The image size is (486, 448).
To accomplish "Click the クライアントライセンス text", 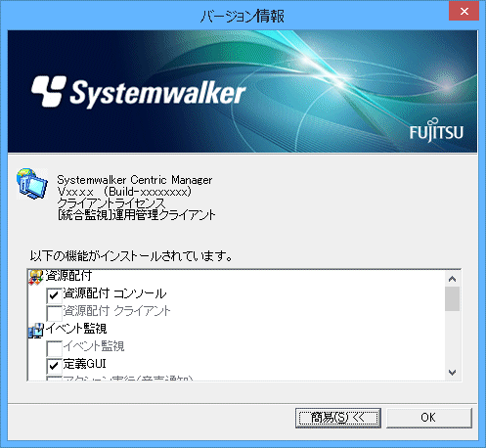I will 111,203.
